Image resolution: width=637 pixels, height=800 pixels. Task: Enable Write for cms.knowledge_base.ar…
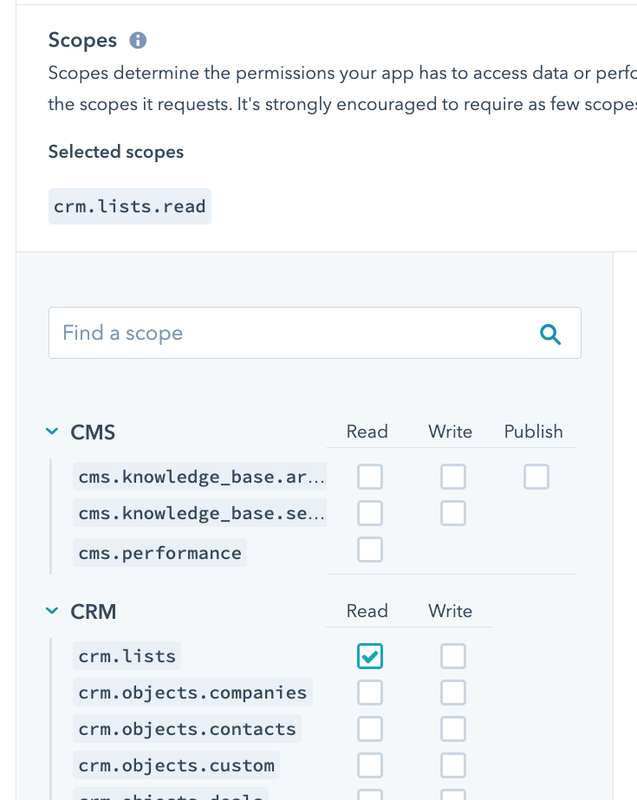tap(453, 477)
